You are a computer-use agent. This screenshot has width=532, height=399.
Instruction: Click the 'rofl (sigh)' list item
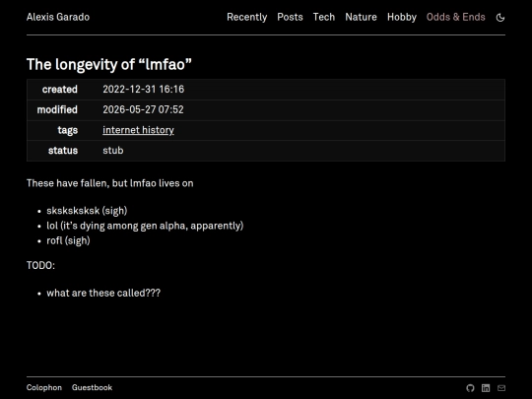68,240
